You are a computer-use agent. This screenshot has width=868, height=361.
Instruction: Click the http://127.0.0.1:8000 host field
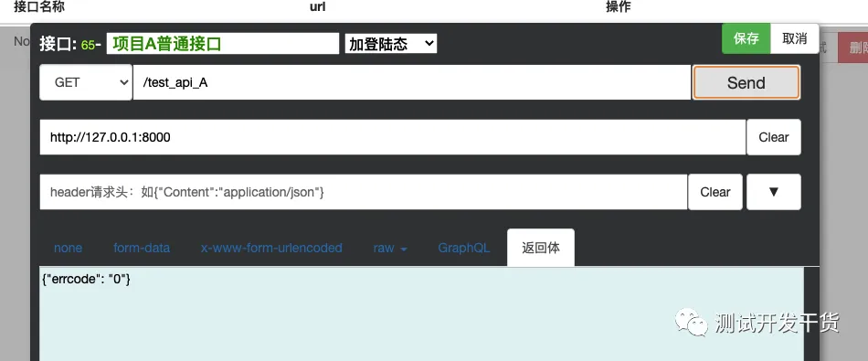tap(393, 137)
